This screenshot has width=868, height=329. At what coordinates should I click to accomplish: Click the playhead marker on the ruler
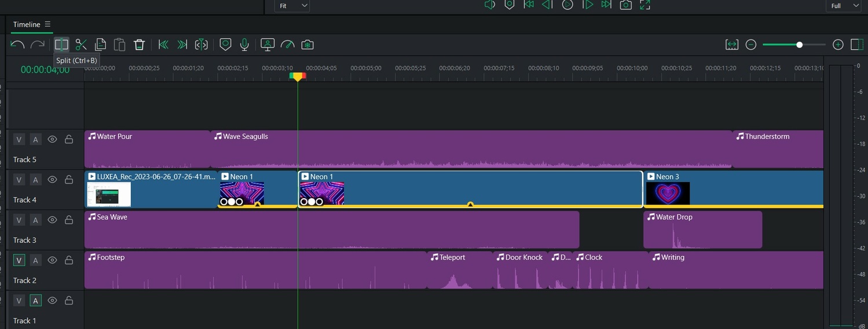pos(298,76)
